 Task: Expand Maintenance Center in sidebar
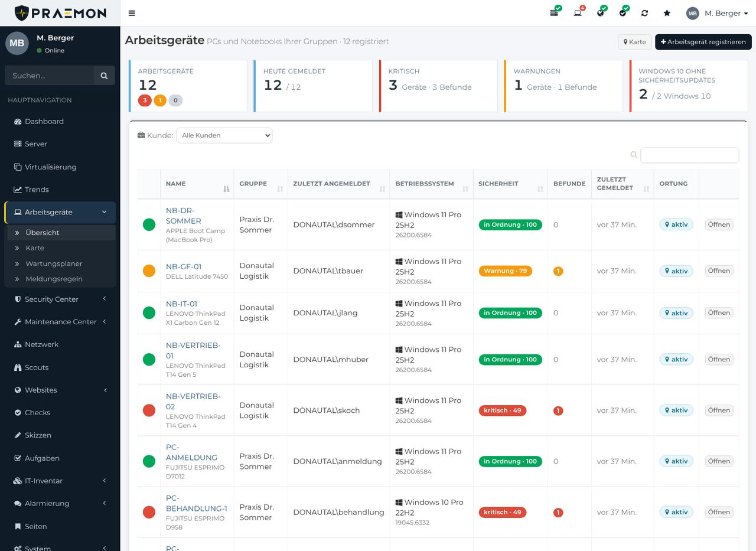[60, 322]
